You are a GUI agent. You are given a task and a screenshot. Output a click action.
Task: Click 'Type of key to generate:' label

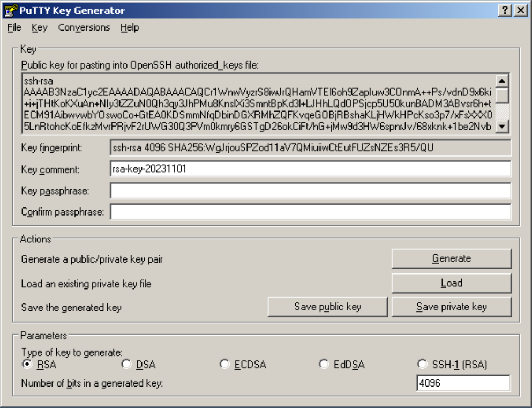pyautogui.click(x=72, y=352)
